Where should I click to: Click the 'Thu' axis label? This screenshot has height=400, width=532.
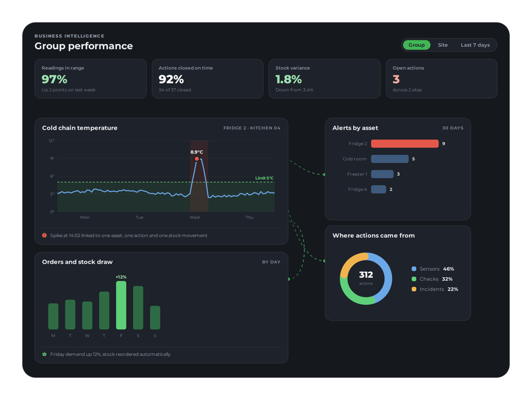(249, 217)
